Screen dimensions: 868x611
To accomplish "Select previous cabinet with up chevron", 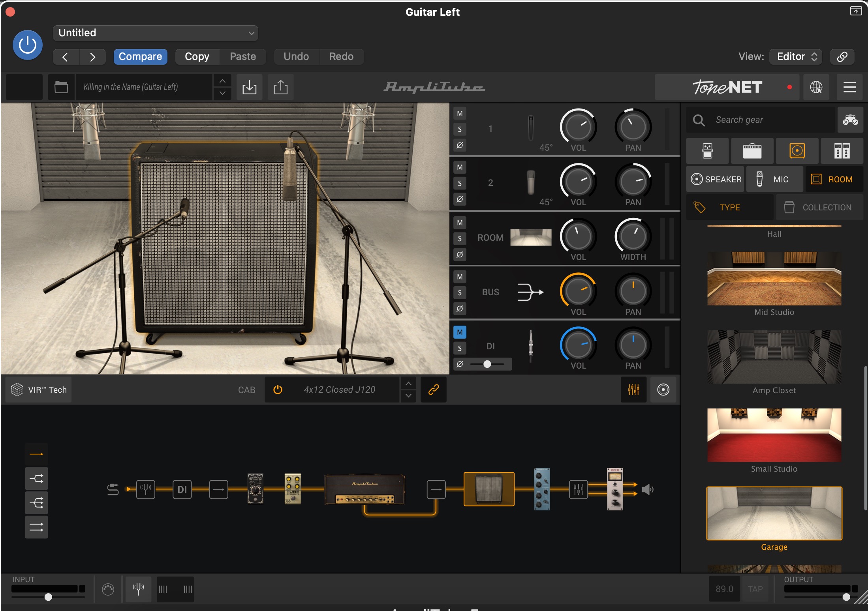I will 408,384.
